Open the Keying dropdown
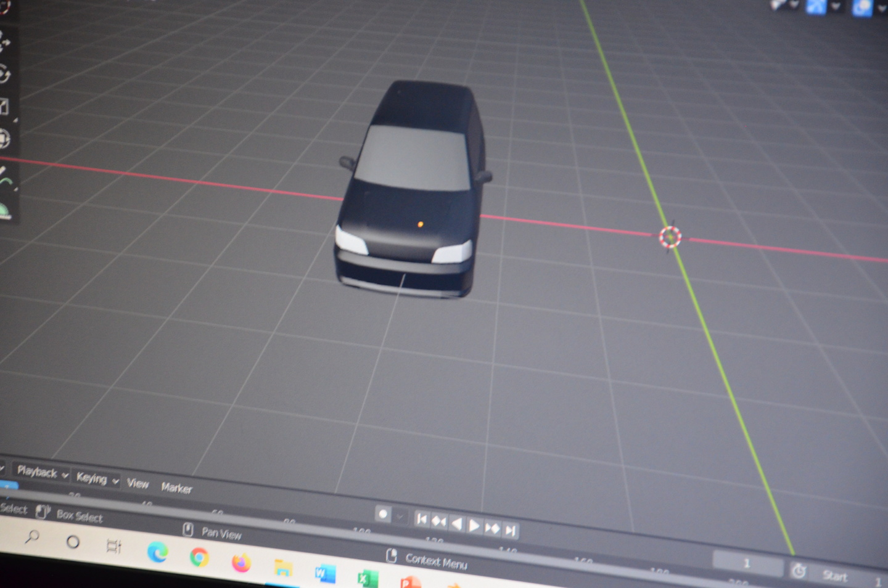Screen dimensions: 888x588 point(97,478)
